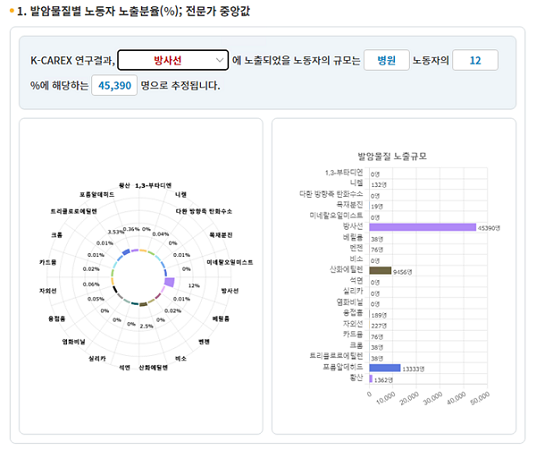Click the 1,3-부타디엔 label on radial chart
Viewport: 536px width, 450px height.
[153, 186]
